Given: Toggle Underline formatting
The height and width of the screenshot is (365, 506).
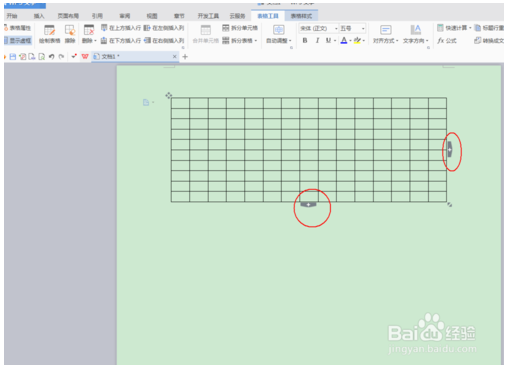Looking at the screenshot, I should [x=328, y=41].
